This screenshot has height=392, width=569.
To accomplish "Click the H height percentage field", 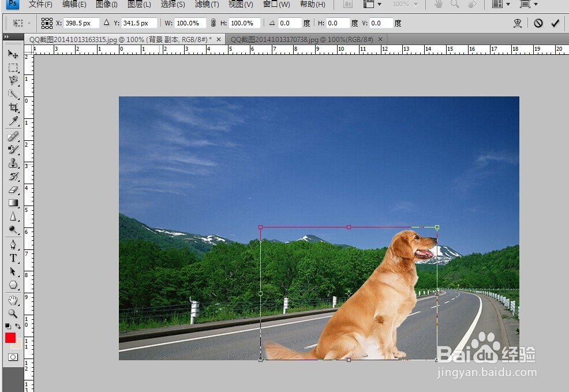I will tap(245, 23).
